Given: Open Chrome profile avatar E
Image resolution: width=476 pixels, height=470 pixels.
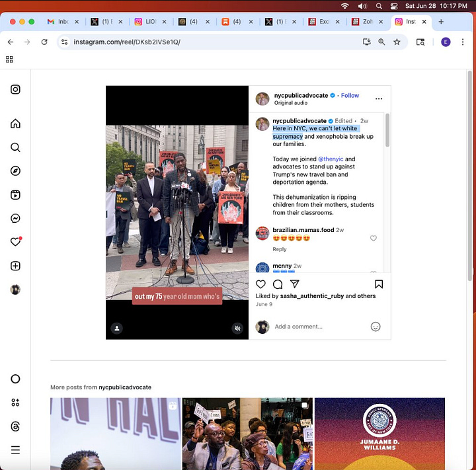Looking at the screenshot, I should [446, 42].
